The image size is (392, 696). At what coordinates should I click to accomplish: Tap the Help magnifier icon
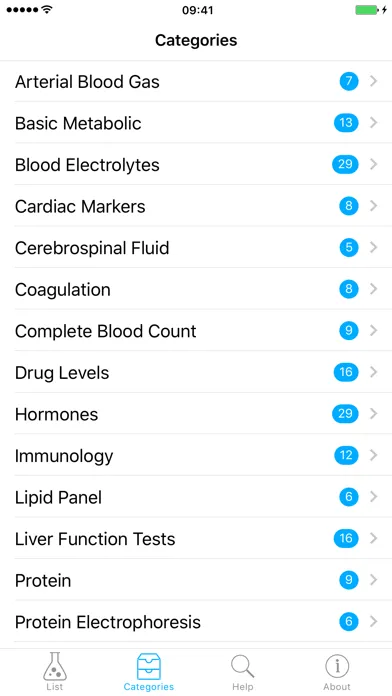pos(242,666)
